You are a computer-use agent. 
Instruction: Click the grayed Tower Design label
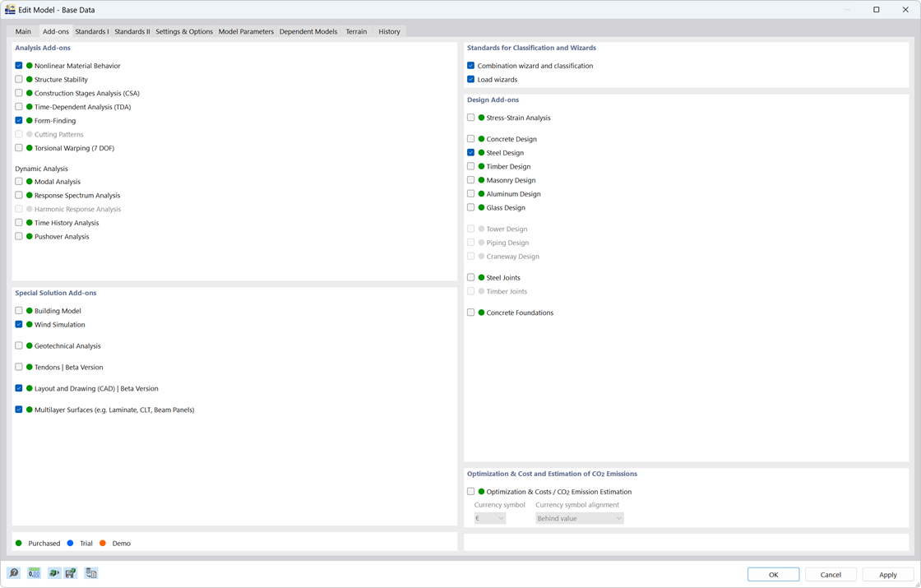tap(507, 229)
